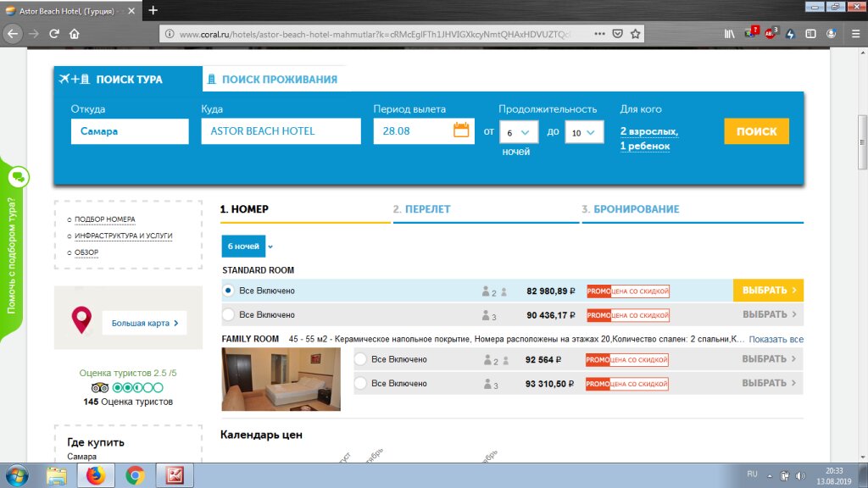Viewport: 868px width, 488px height.
Task: Open the ОБЗОР section link
Action: pyautogui.click(x=86, y=252)
